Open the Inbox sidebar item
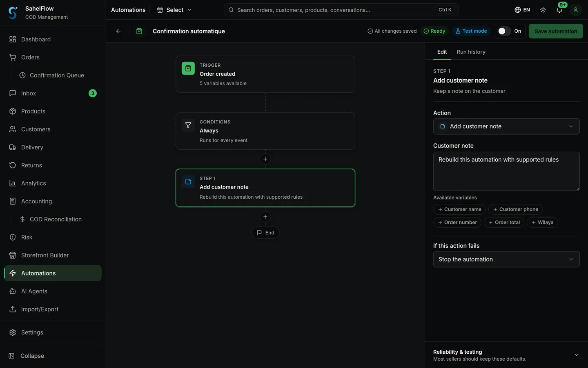This screenshot has height=368, width=588. pos(53,93)
